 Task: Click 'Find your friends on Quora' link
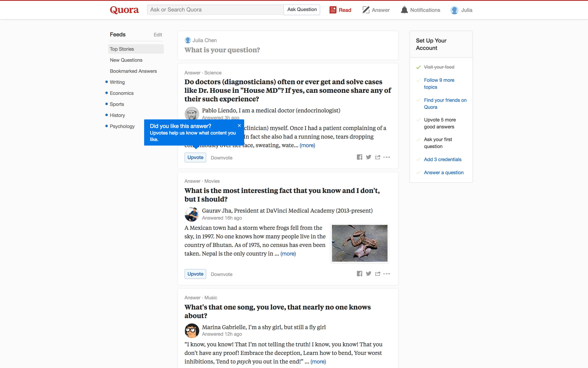click(x=445, y=103)
